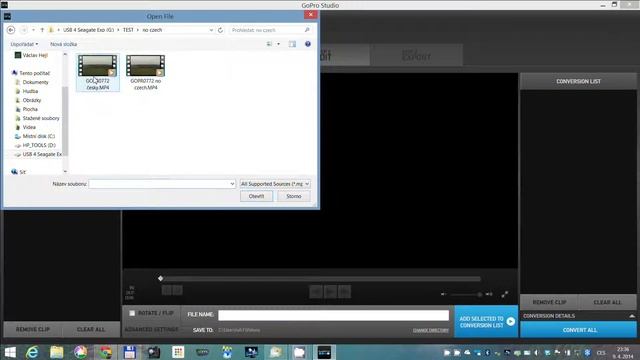Open Internet Explorer from taskbar
Viewport: 640px width, 360px height.
pos(32,352)
